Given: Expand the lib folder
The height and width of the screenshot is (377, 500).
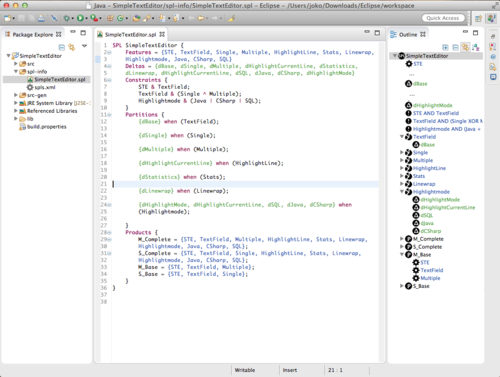Looking at the screenshot, I should click(x=16, y=118).
